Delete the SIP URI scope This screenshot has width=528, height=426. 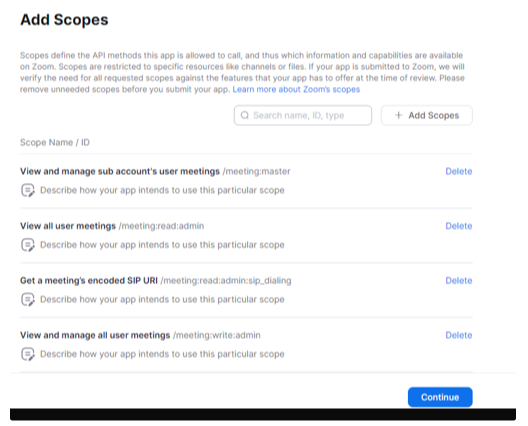tap(459, 281)
